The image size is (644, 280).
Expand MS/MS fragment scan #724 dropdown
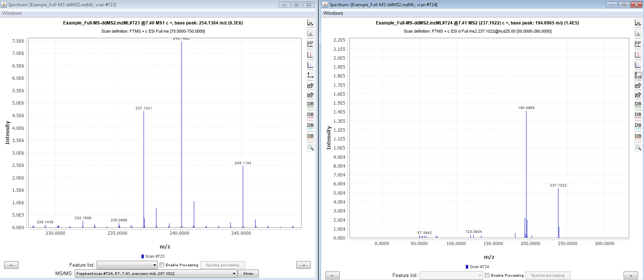pos(156,274)
